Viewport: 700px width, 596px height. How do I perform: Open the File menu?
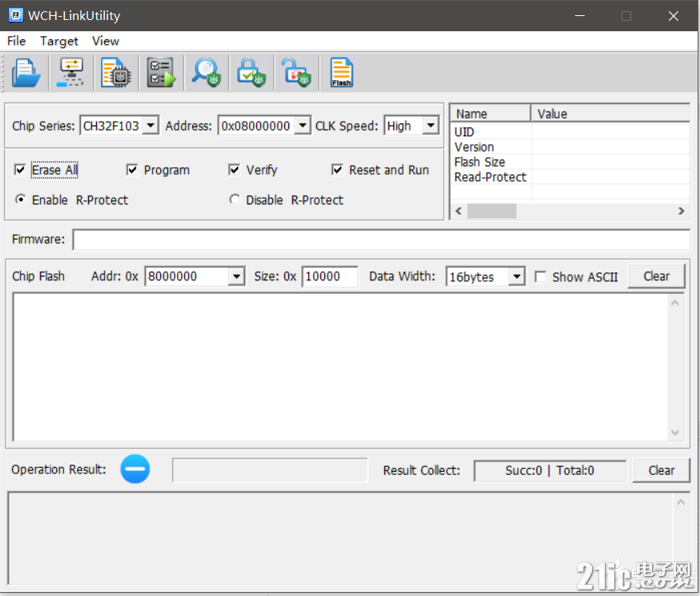click(17, 41)
